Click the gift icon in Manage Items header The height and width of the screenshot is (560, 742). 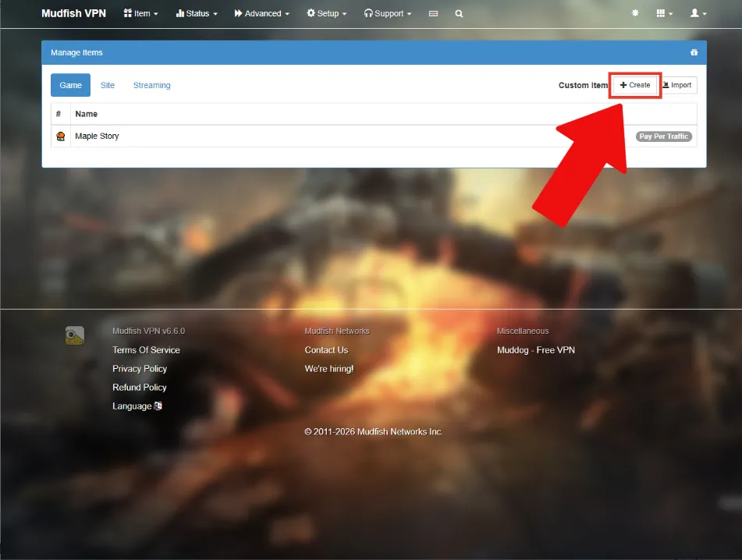694,52
